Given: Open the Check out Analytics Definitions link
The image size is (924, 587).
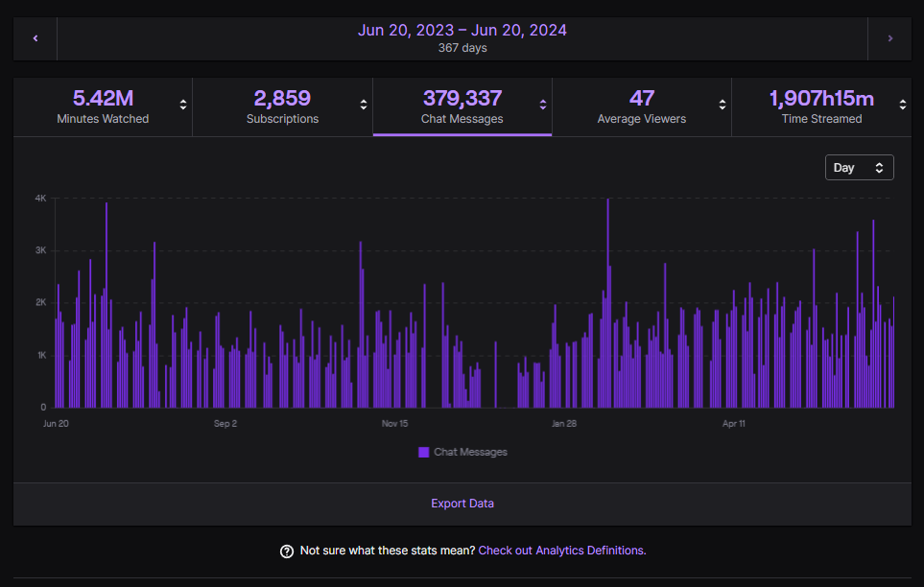Looking at the screenshot, I should [x=561, y=551].
